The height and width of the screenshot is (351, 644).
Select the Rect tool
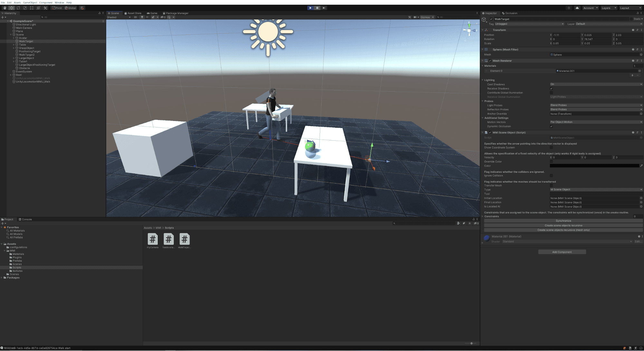32,8
